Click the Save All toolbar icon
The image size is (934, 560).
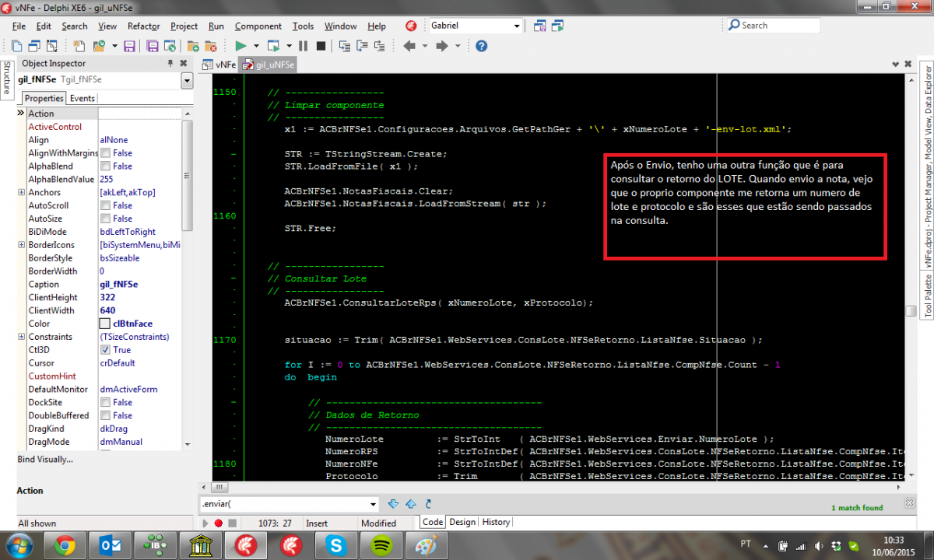pyautogui.click(x=153, y=46)
